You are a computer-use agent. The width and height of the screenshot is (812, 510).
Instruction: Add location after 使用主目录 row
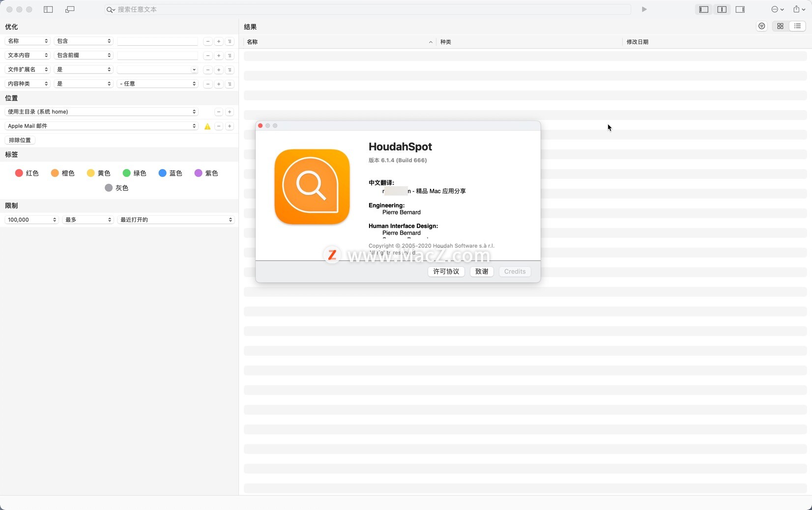pos(230,112)
